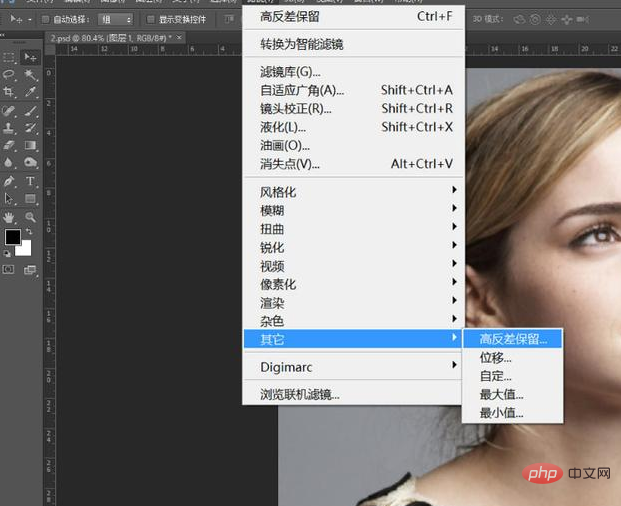Expand the 锐化 submenu
The image size is (621, 506).
[352, 247]
